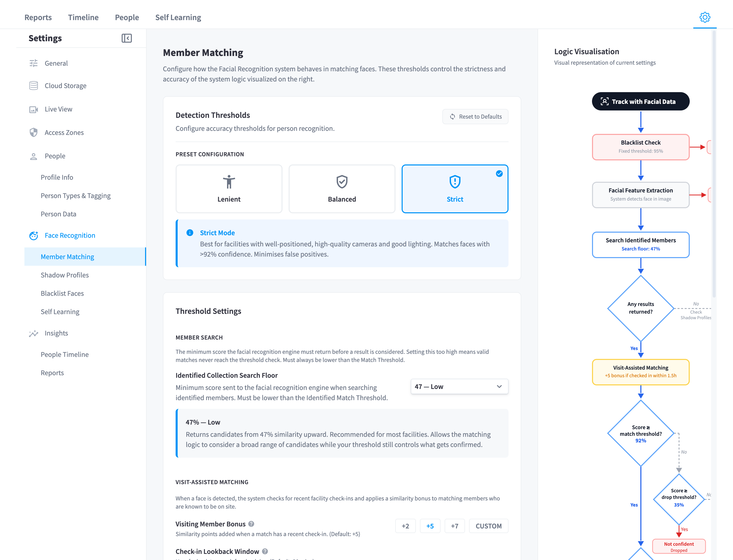Viewport: 733px width, 560px height.
Task: Click the Search Identified Members node
Action: [x=640, y=245]
